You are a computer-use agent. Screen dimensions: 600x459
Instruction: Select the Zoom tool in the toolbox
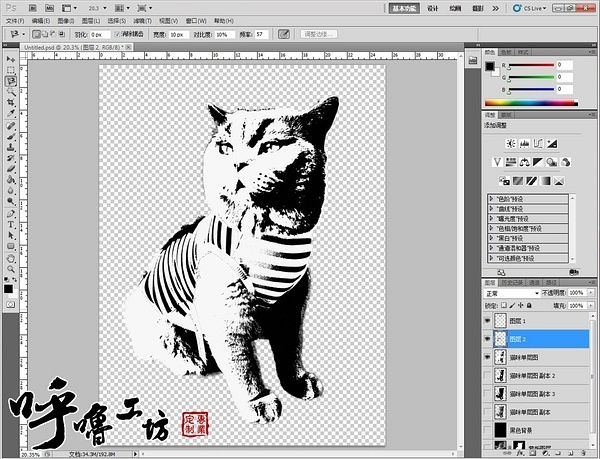click(11, 269)
